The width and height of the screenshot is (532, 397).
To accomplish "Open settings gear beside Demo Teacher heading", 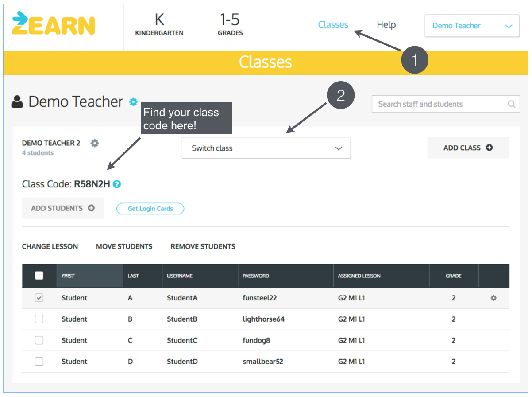I will point(133,102).
